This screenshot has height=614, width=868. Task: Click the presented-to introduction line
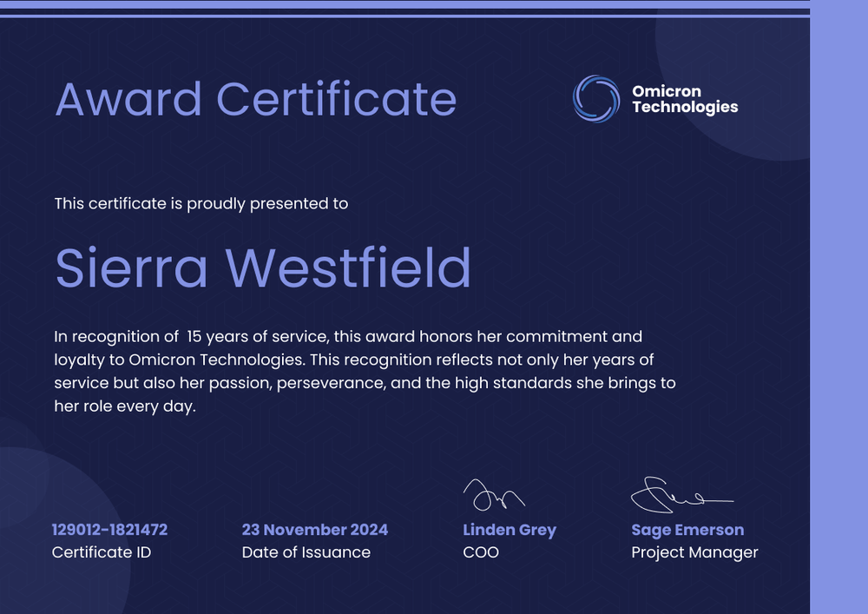(201, 203)
